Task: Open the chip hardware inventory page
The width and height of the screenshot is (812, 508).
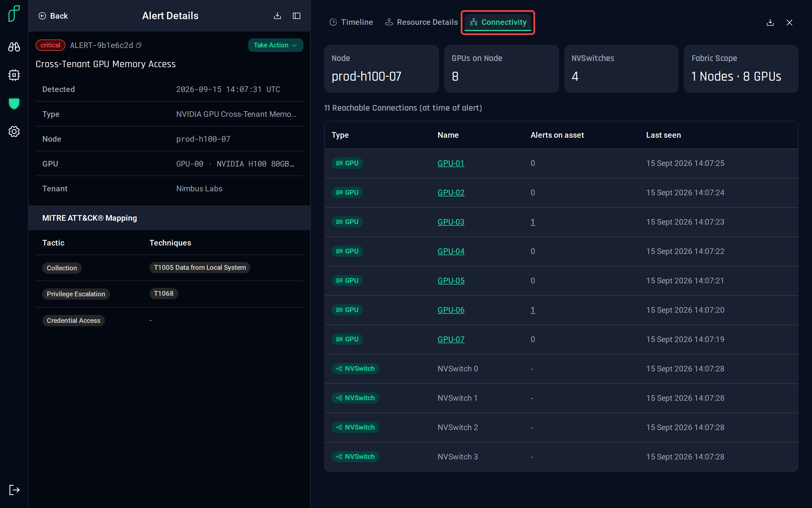Action: coord(14,75)
